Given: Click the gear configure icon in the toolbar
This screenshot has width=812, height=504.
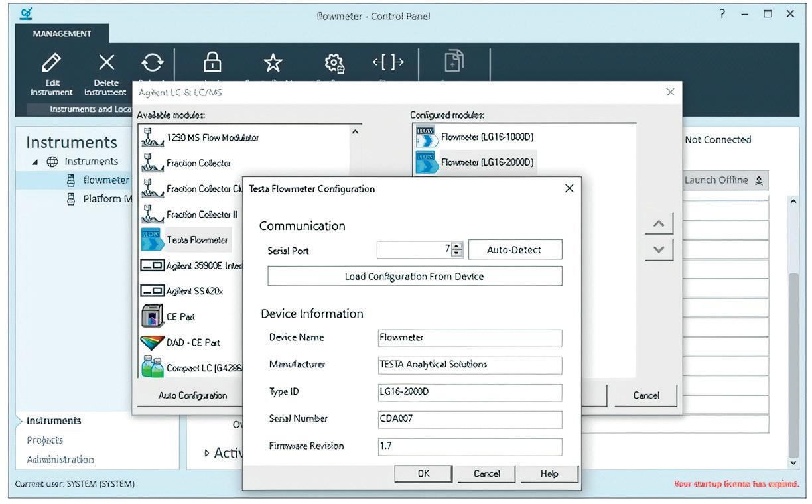Looking at the screenshot, I should (x=334, y=64).
